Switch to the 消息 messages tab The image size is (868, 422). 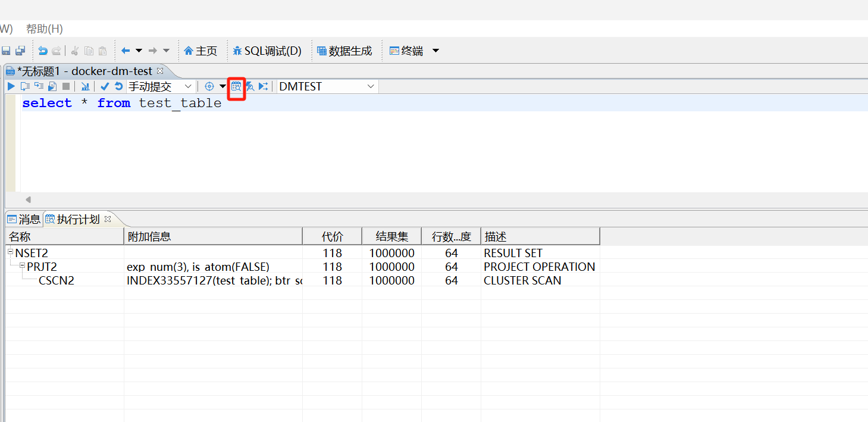point(24,219)
